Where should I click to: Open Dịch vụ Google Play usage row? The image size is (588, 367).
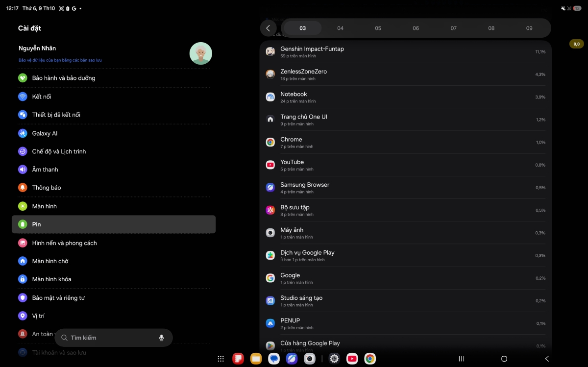tap(406, 255)
